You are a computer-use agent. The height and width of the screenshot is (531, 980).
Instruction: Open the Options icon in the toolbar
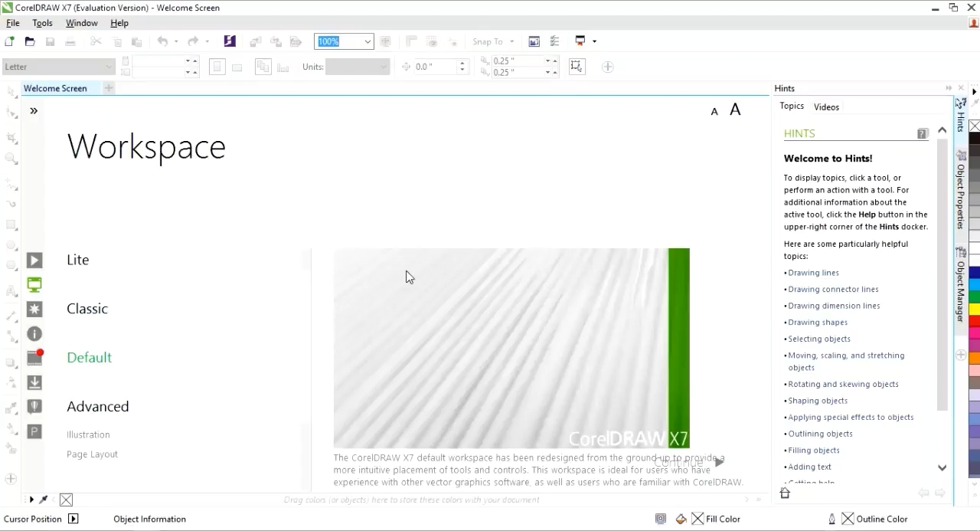[555, 41]
